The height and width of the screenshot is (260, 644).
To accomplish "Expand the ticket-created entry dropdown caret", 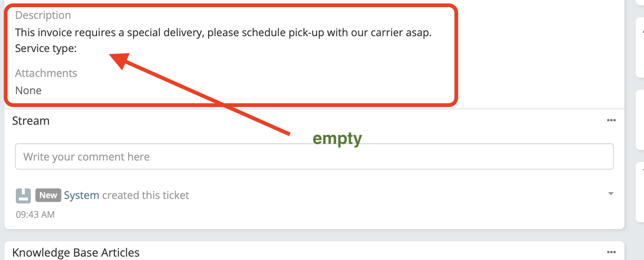I will [x=611, y=194].
